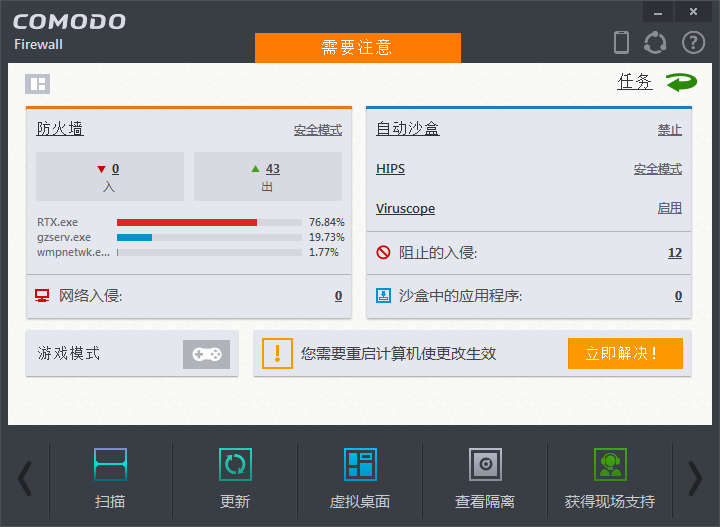720x527 pixels.
Task: Open help via the question mark icon
Action: [x=693, y=42]
